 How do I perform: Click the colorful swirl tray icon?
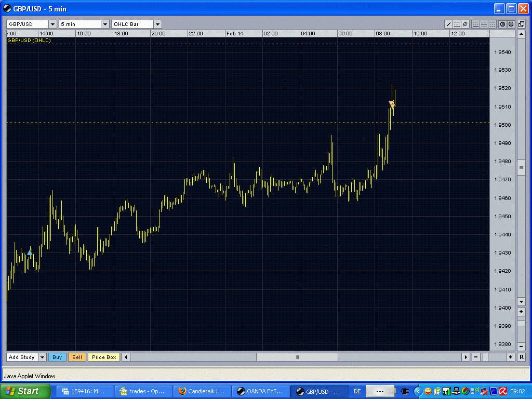465,392
